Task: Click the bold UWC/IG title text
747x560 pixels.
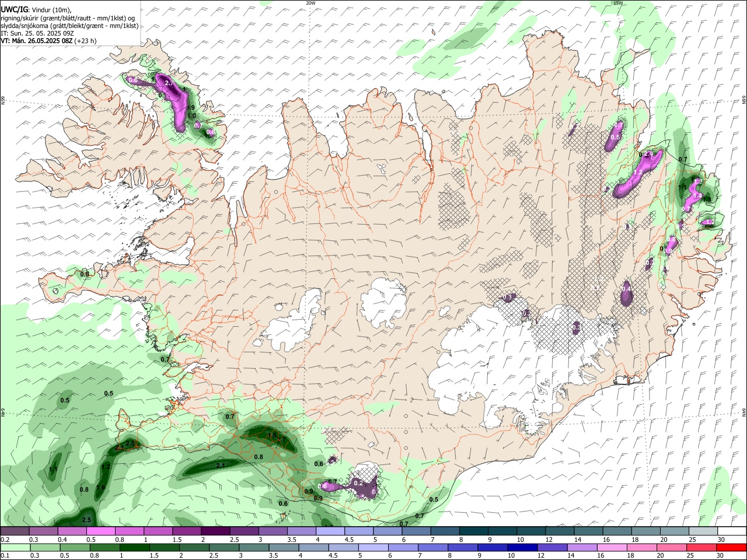Action: pos(14,9)
